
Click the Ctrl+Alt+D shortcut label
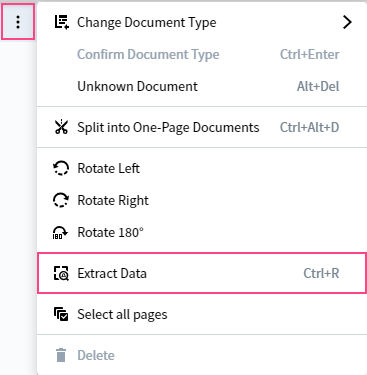[309, 127]
